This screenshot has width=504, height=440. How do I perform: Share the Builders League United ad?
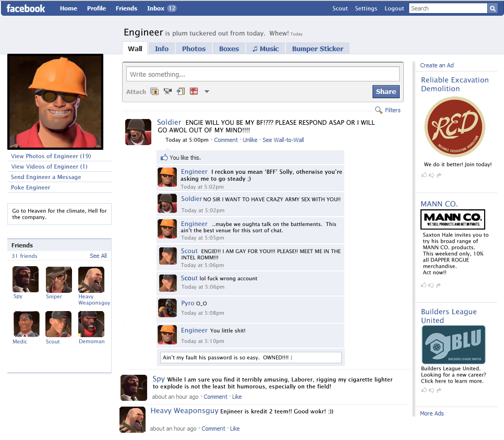pos(439,390)
